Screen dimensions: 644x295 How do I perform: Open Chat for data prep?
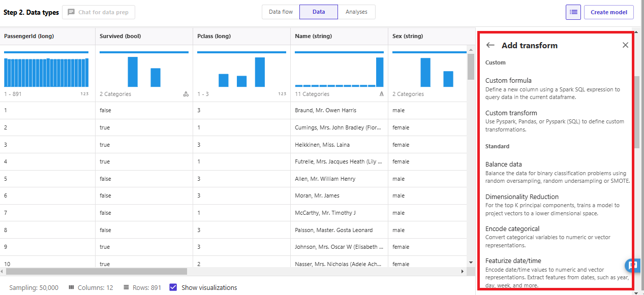click(99, 12)
